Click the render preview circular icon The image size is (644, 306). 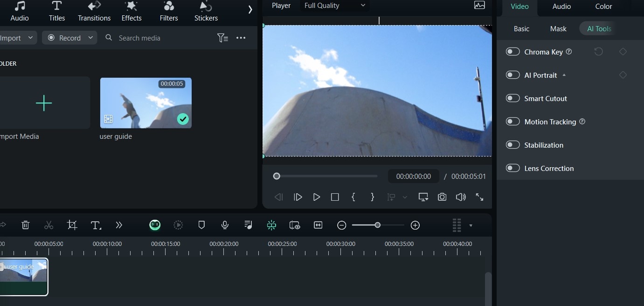coord(178,225)
